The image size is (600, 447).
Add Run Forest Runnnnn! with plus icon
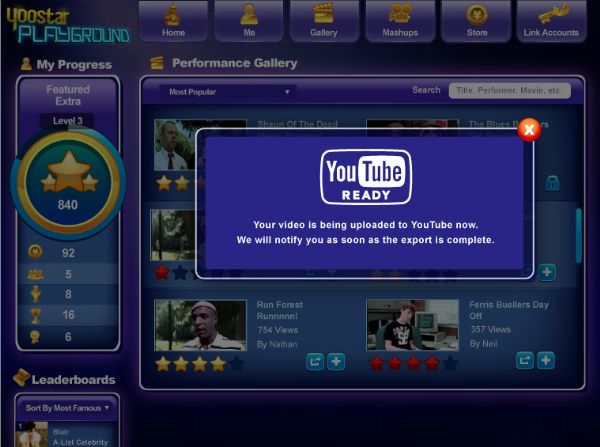tap(336, 361)
